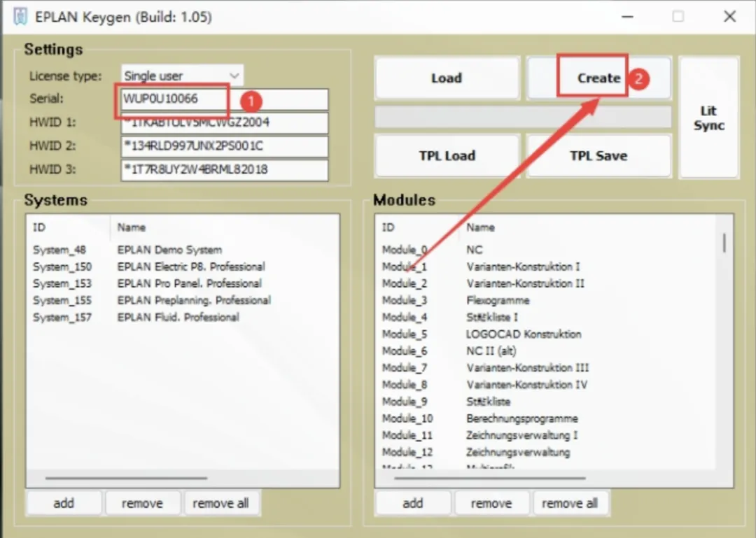Select Module_12 Zeichnungsverwaltung row
This screenshot has width=756, height=538.
tap(546, 452)
